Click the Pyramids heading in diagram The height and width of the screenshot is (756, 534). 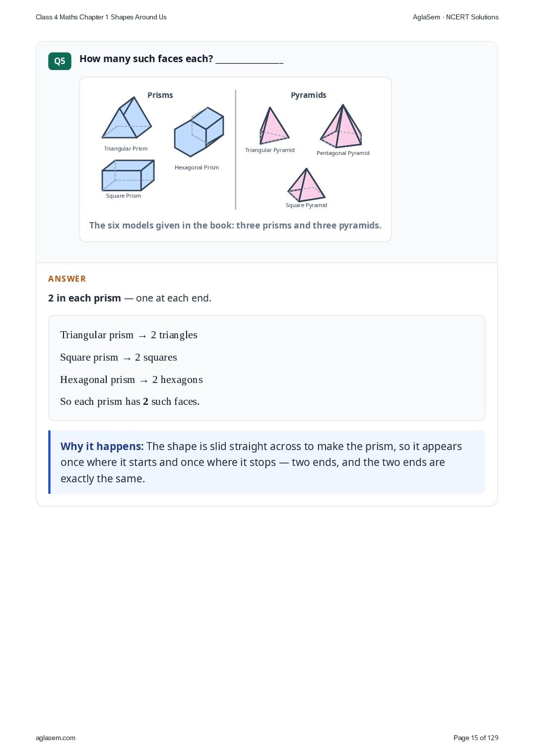309,95
